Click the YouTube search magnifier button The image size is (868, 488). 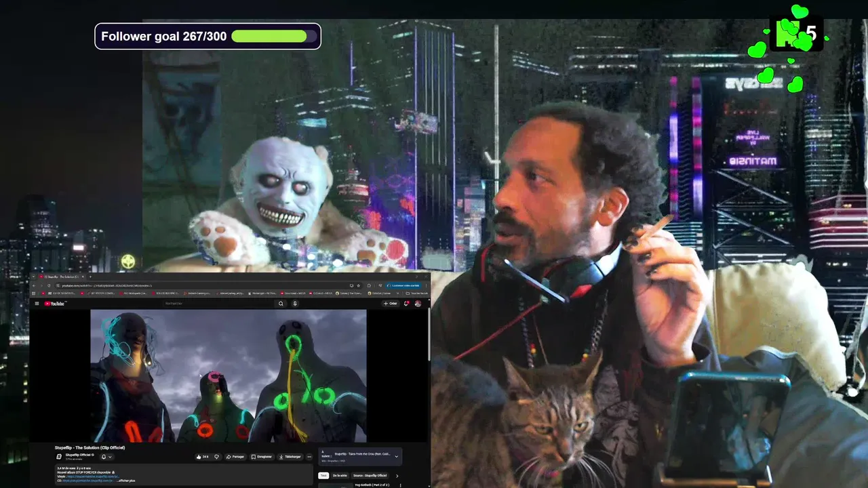(281, 303)
